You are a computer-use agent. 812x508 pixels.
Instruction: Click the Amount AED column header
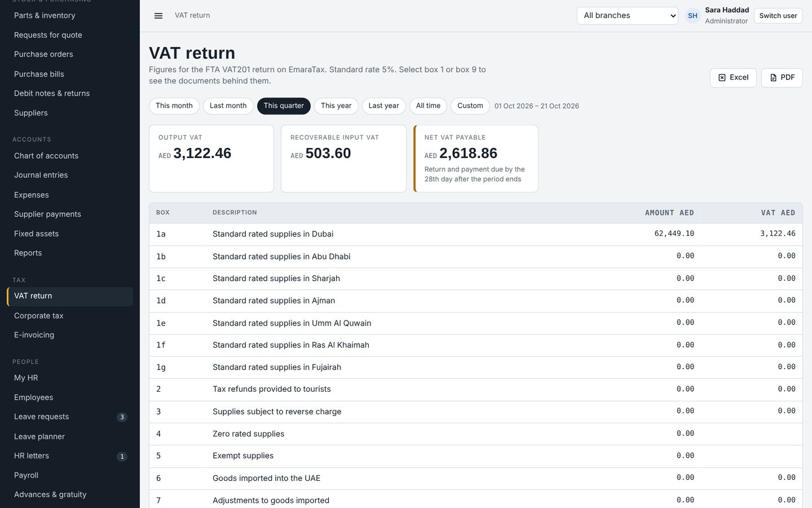669,213
